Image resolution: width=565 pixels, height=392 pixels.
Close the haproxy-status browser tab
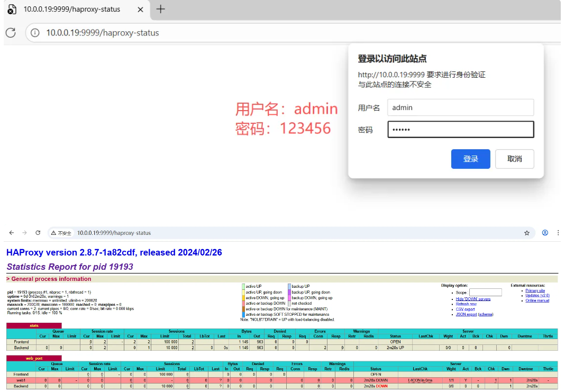pos(141,10)
